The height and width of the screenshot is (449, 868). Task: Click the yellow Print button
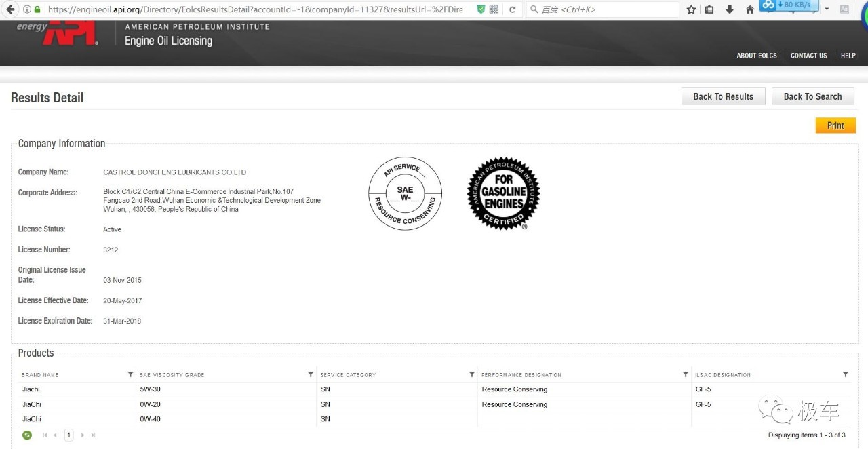(x=835, y=125)
